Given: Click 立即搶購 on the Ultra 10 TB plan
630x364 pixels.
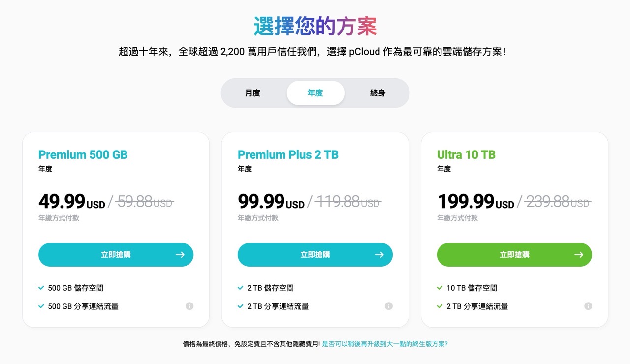Looking at the screenshot, I should (x=514, y=255).
